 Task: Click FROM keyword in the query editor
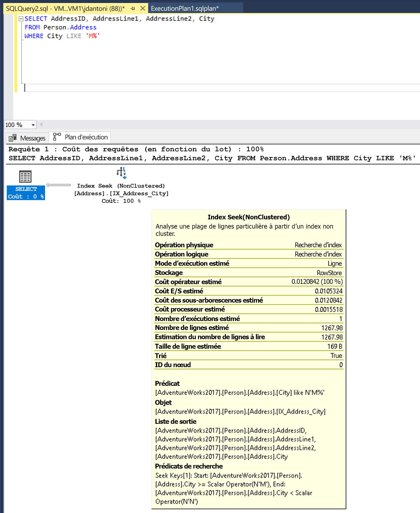32,27
